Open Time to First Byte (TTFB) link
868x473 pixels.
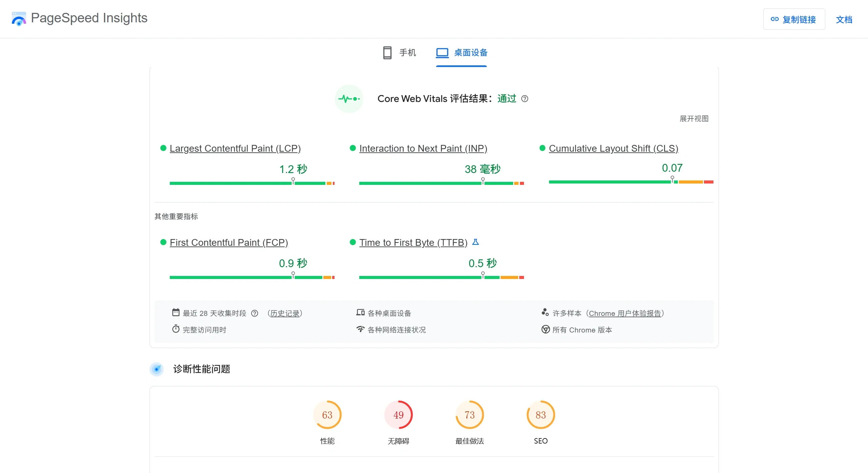[413, 242]
